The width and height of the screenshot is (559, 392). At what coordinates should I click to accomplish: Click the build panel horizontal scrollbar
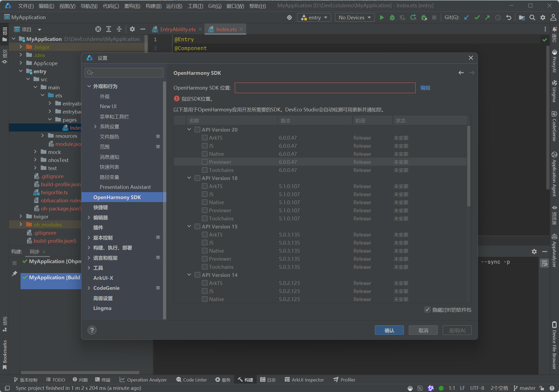[80, 372]
